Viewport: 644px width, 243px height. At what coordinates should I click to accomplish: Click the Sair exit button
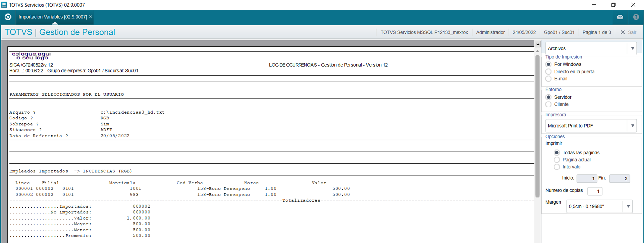pyautogui.click(x=628, y=32)
